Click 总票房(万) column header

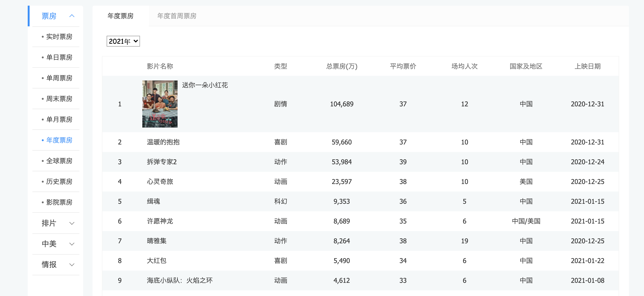(341, 66)
